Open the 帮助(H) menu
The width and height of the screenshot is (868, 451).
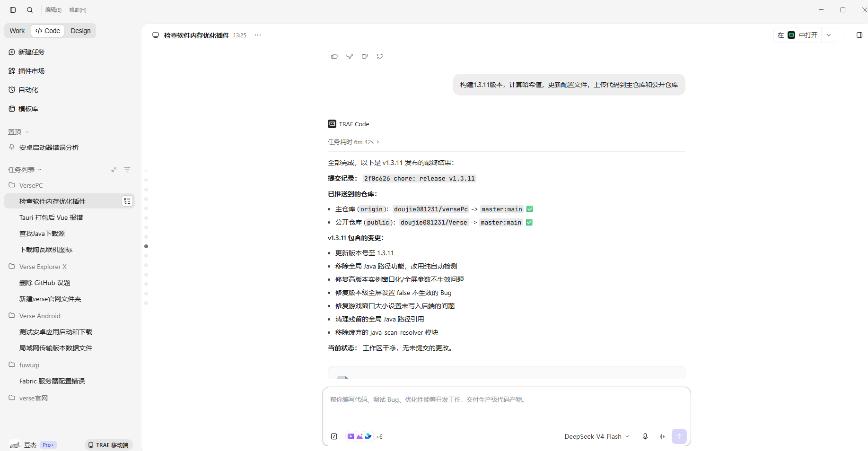click(x=78, y=10)
